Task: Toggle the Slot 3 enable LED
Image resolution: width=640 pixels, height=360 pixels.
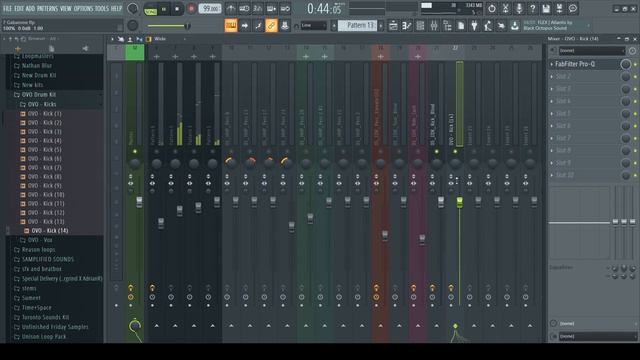Action: pyautogui.click(x=635, y=89)
